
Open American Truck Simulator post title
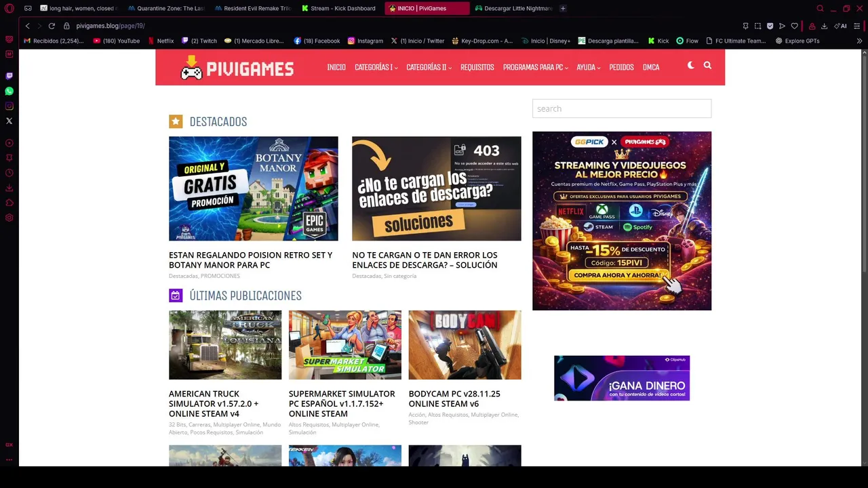click(214, 403)
